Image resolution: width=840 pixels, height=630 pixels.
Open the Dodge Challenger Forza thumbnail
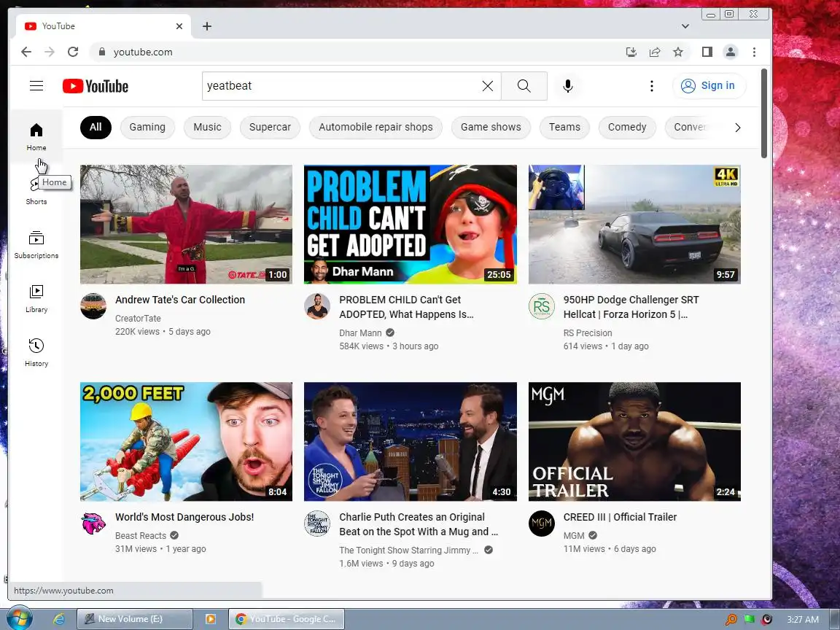click(634, 224)
